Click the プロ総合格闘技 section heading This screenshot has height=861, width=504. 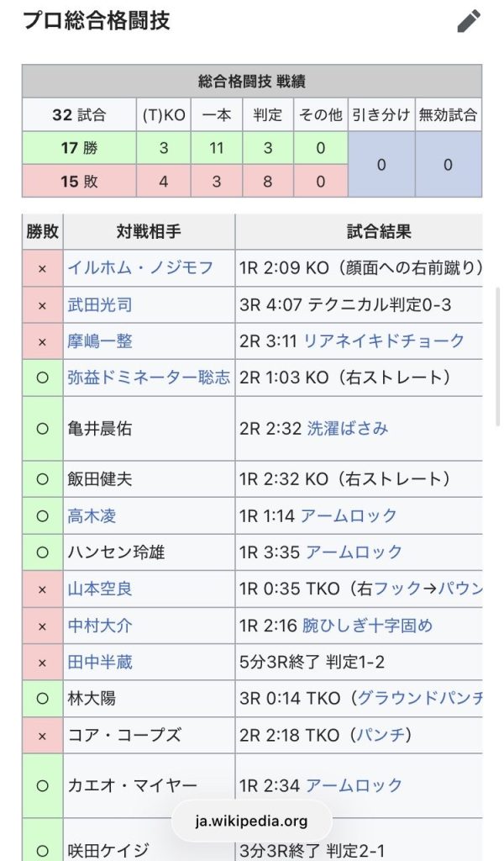coord(97,21)
